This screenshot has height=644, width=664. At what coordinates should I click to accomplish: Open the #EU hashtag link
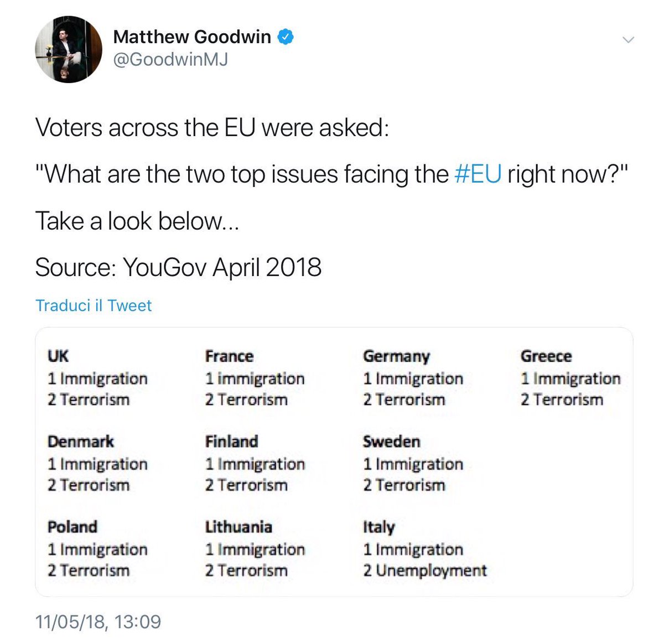tap(478, 174)
